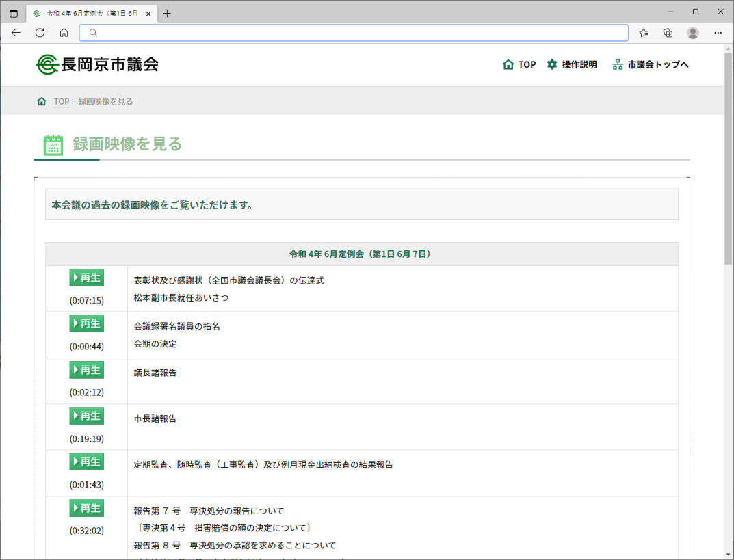Screen dimensions: 734x560
Task: Open TOP in the header navigation
Action: coord(519,64)
